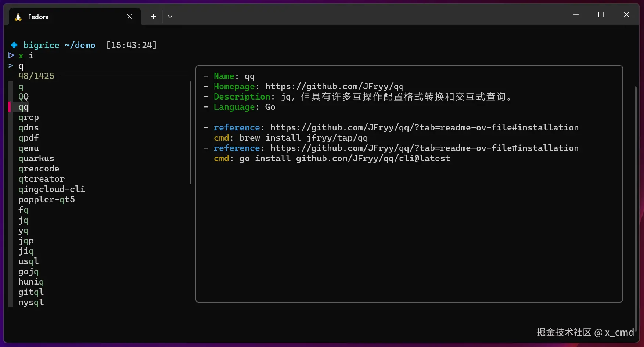Image resolution: width=644 pixels, height=347 pixels.
Task: Select qemu in the package list
Action: coord(29,148)
